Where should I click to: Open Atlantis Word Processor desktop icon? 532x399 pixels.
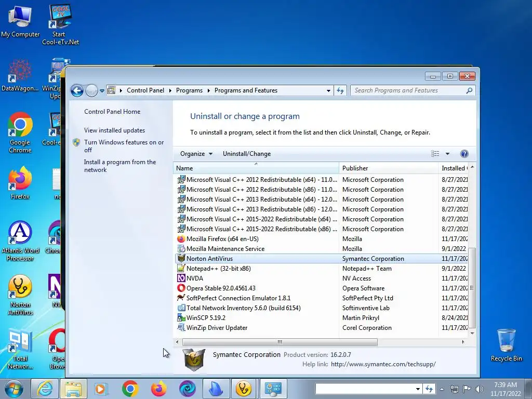tap(20, 241)
